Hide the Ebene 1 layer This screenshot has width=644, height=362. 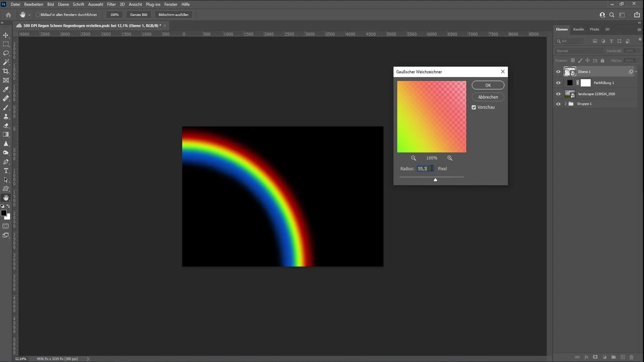pos(558,72)
